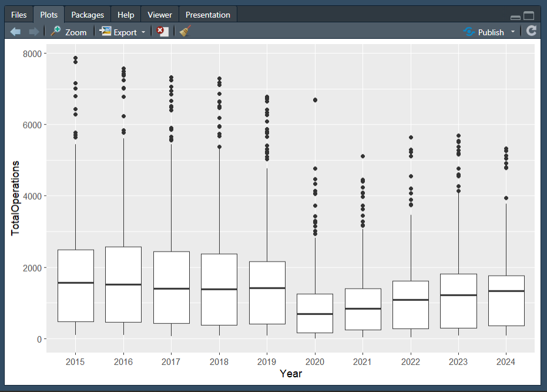Switch to the Files tab
Viewport: 547px width, 392px height.
[19, 15]
